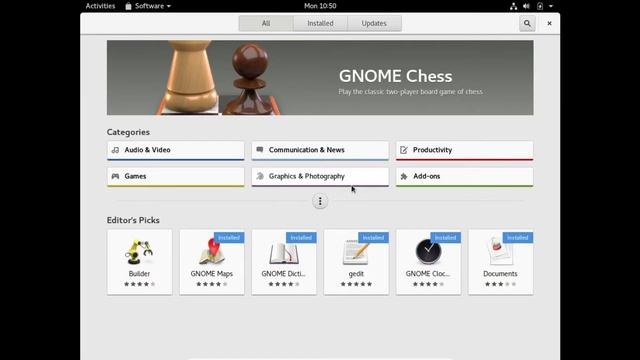The image size is (640, 360).
Task: Switch to the All tab
Action: [266, 23]
